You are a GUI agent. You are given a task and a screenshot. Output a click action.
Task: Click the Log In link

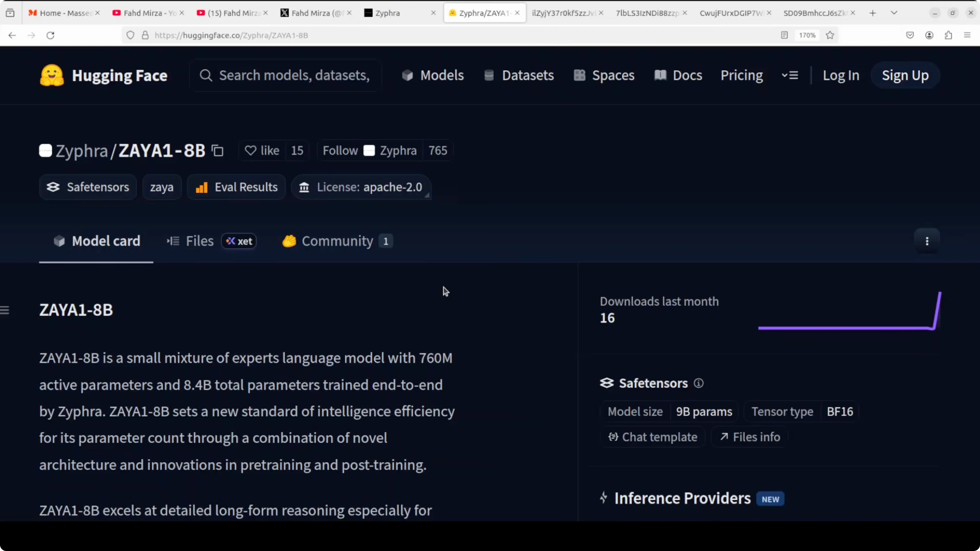[x=841, y=75]
